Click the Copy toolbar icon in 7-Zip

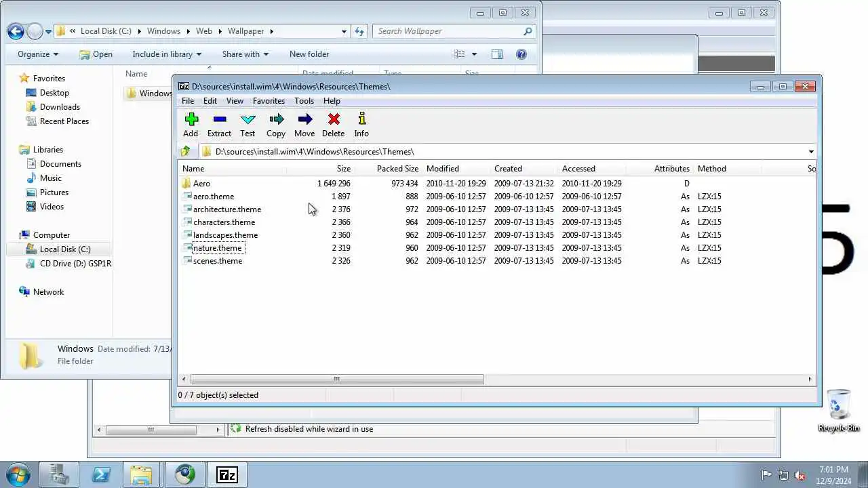276,119
